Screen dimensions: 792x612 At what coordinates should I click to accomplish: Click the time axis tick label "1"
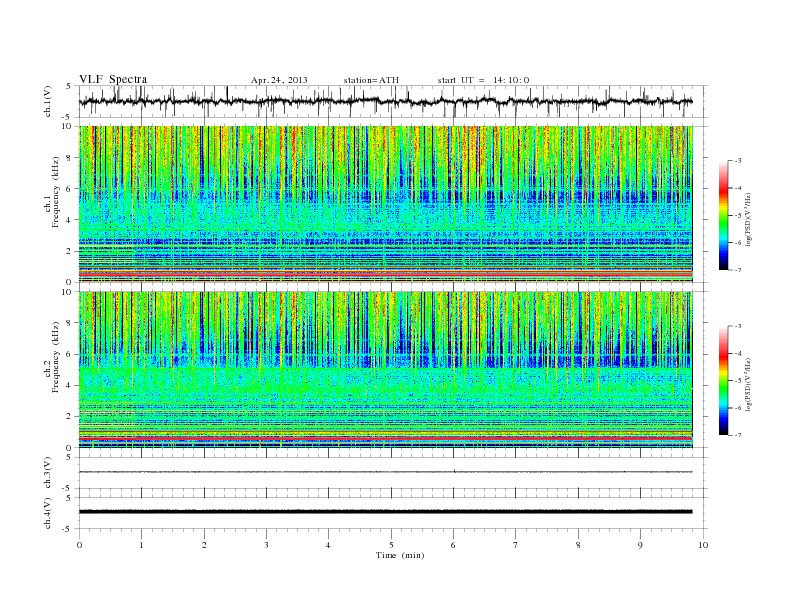click(x=141, y=545)
